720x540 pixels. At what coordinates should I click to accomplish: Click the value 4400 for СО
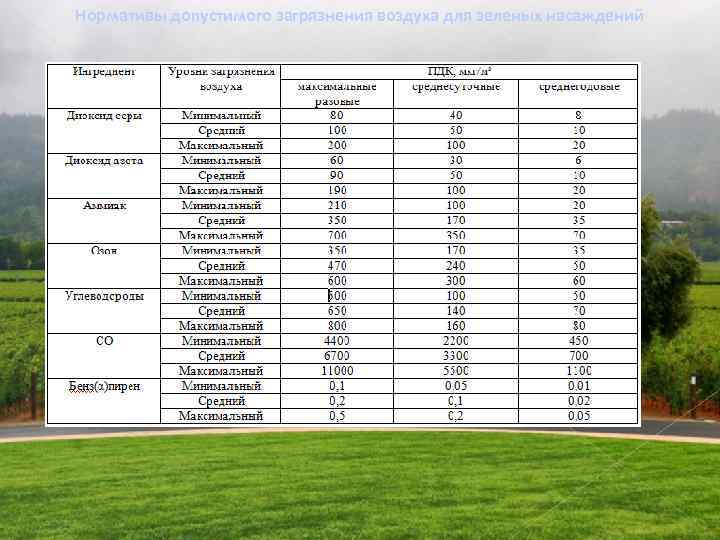(x=337, y=341)
